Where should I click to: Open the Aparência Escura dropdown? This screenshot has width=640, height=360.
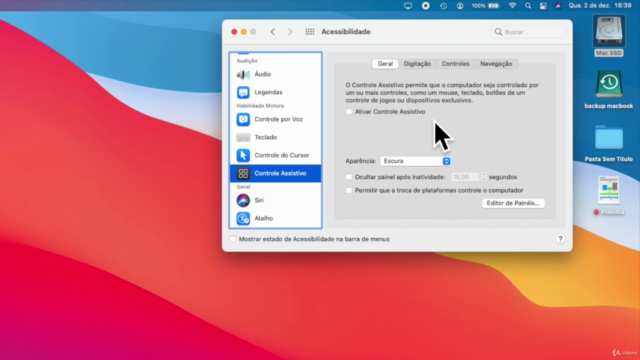(x=416, y=161)
